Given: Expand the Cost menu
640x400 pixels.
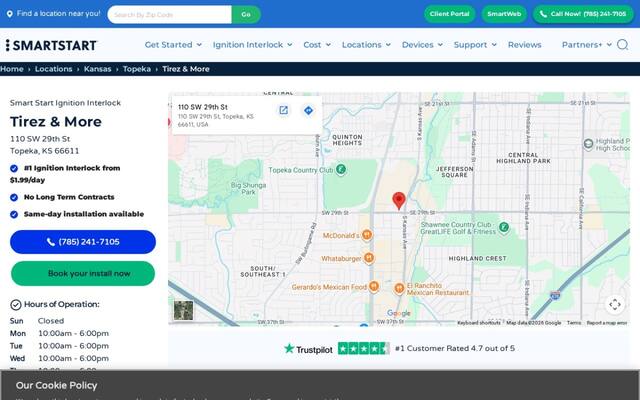Looking at the screenshot, I should pyautogui.click(x=317, y=45).
